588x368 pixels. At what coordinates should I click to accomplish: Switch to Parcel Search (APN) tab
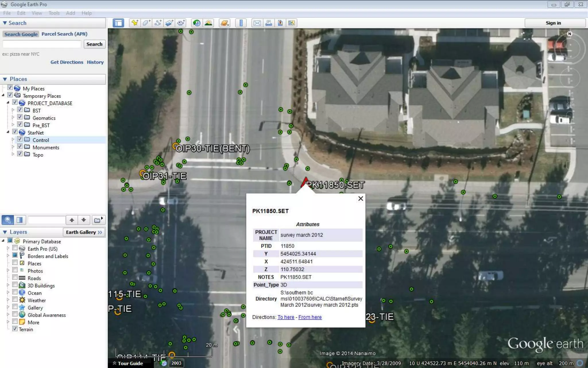[x=64, y=34]
